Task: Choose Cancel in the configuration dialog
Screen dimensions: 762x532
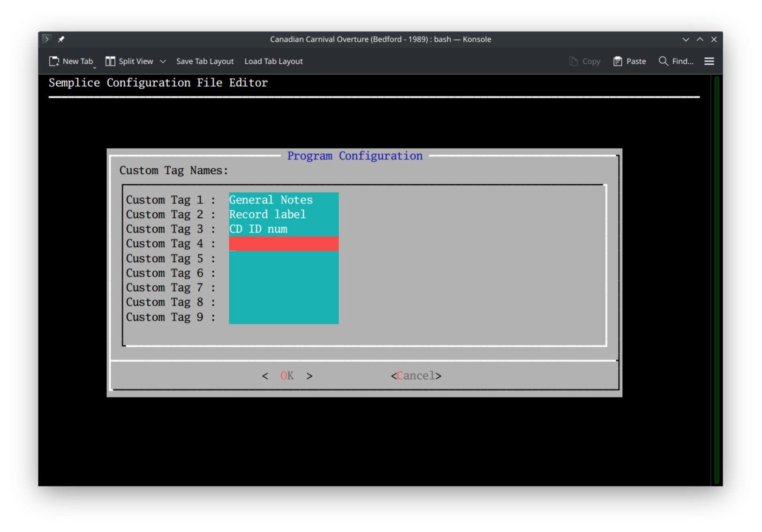Action: [415, 375]
